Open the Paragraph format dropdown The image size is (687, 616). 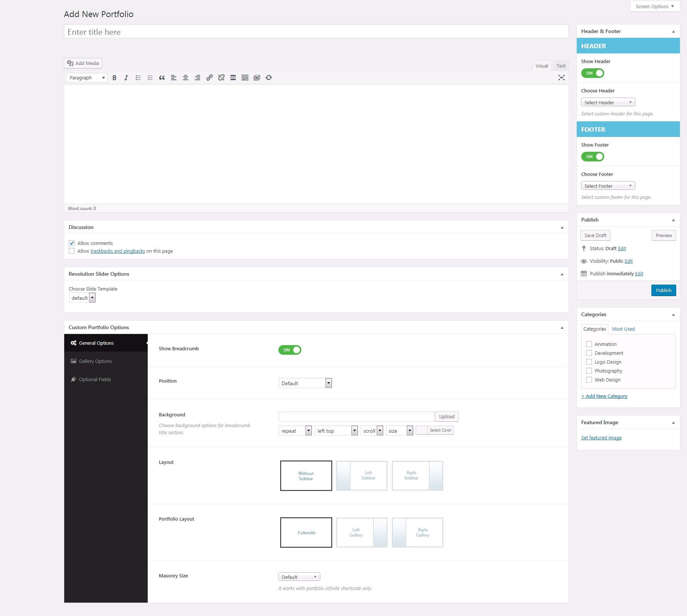pos(87,78)
